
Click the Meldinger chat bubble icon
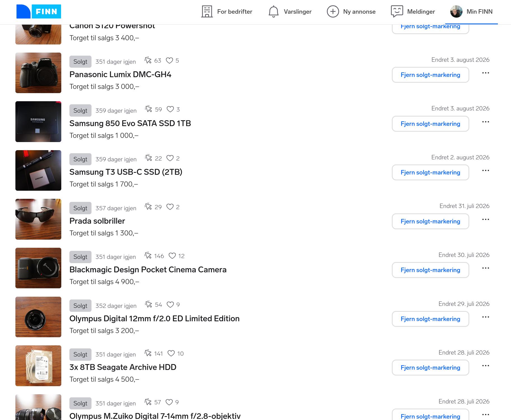click(x=397, y=11)
